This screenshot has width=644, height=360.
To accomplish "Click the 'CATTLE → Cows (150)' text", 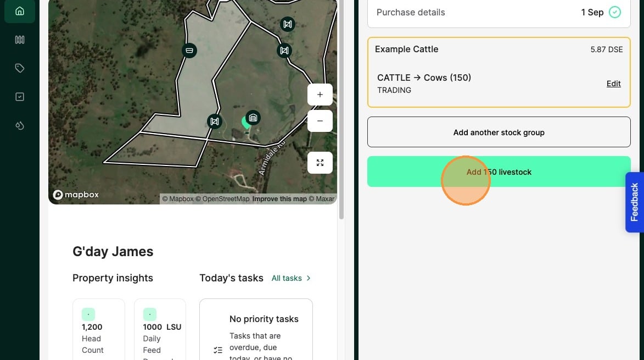I will coord(424,77).
